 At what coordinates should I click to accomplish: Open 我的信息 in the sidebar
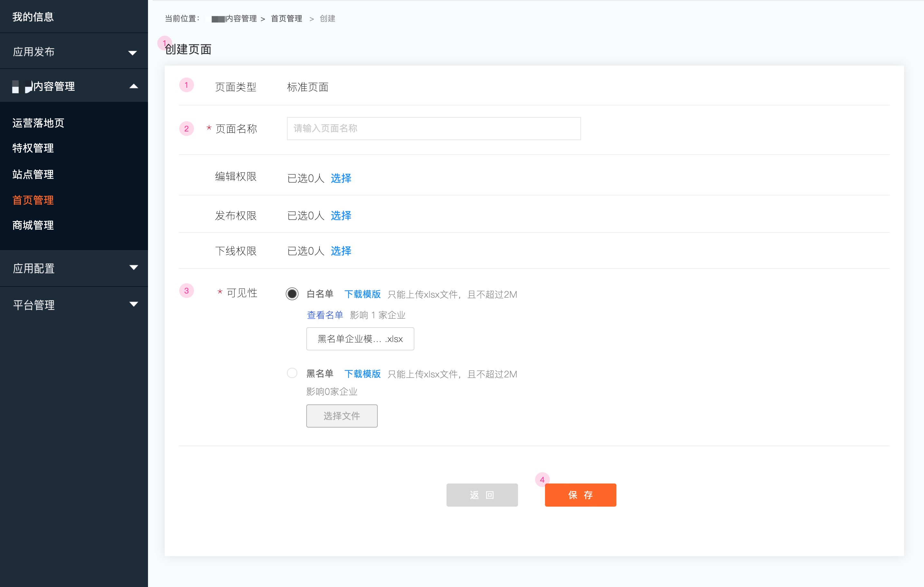pyautogui.click(x=33, y=16)
